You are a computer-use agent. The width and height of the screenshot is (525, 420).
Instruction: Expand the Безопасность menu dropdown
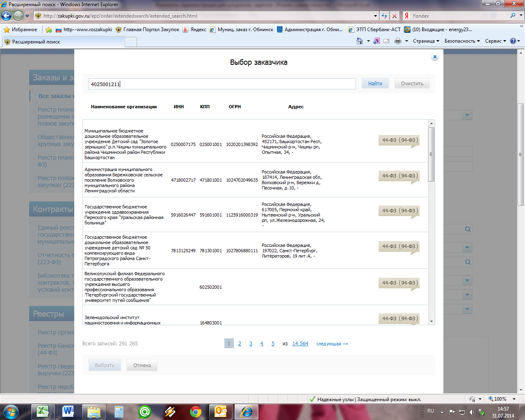point(462,41)
